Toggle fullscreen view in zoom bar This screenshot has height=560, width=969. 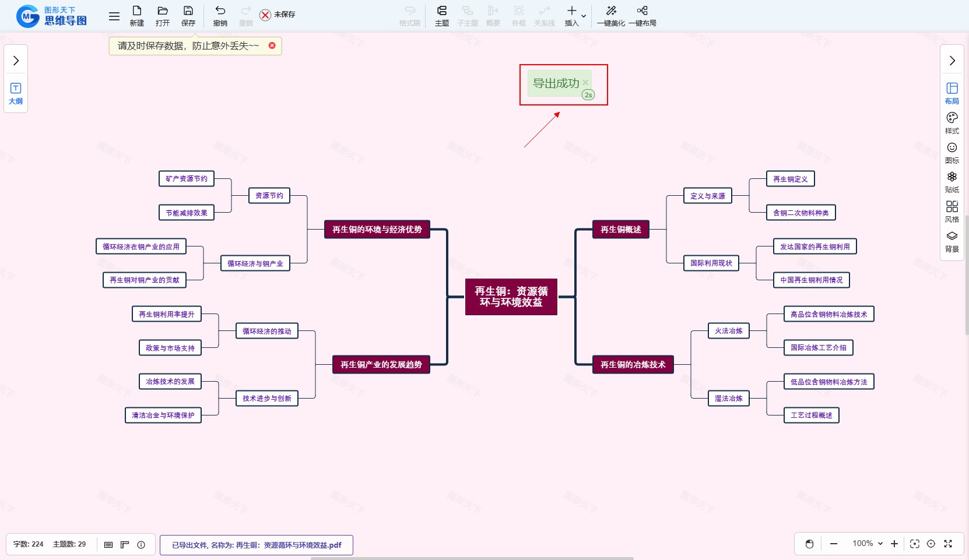click(x=948, y=544)
